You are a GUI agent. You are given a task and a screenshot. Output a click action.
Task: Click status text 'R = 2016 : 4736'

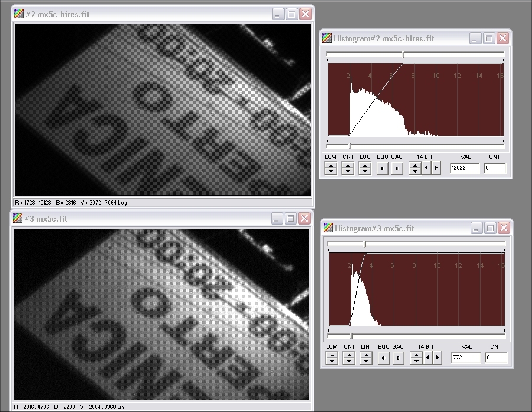pos(31,407)
